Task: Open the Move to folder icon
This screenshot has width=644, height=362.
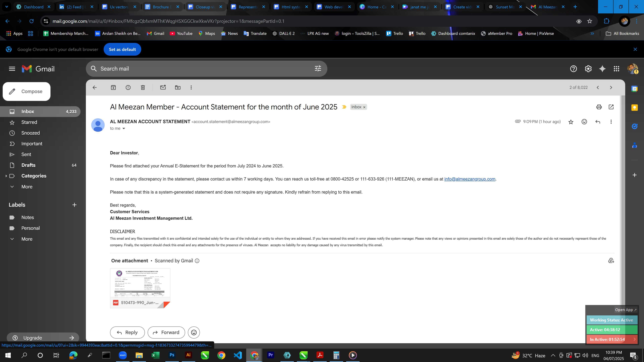Action: point(178,87)
